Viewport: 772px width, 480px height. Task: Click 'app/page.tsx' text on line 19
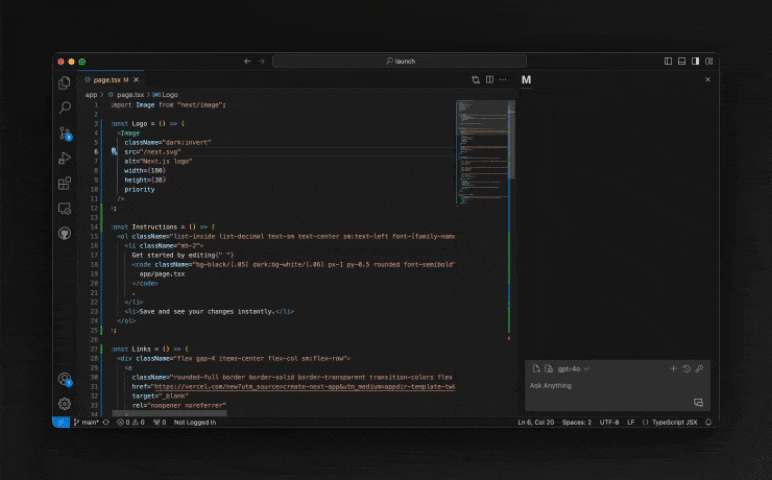point(162,274)
